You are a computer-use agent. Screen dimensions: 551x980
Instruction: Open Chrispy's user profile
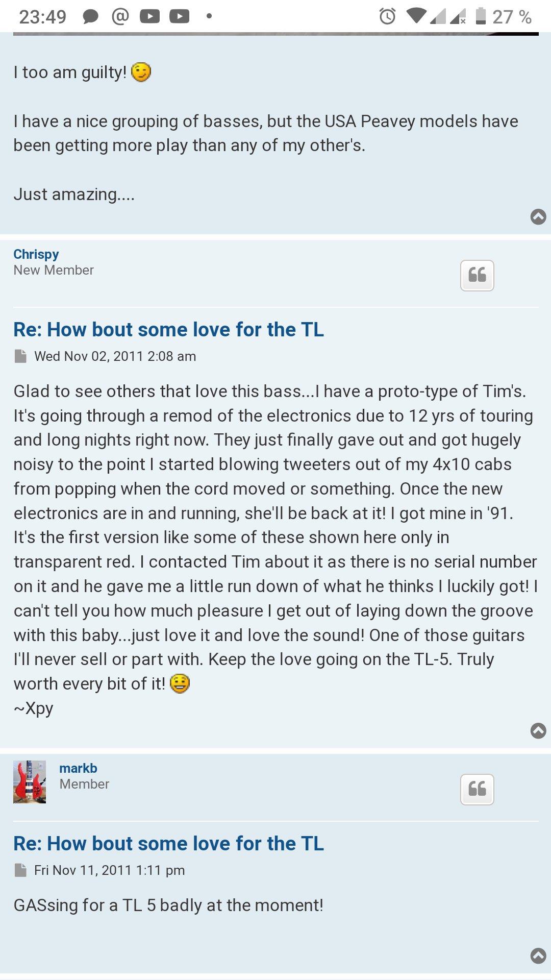pos(36,254)
